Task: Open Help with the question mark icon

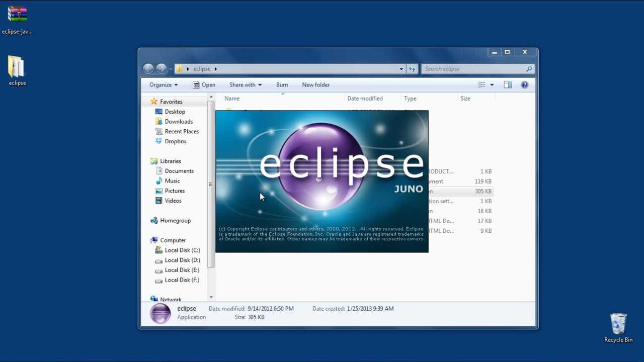Action: pos(525,85)
